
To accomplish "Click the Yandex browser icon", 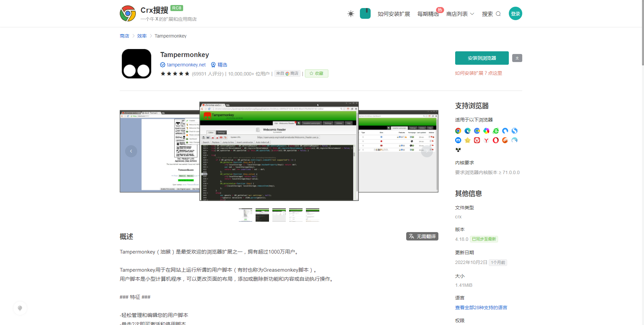I will pyautogui.click(x=486, y=140).
